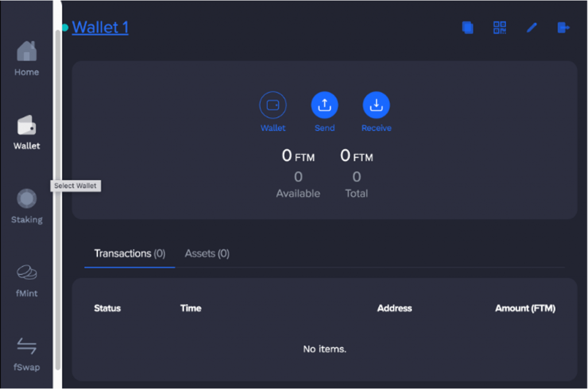588x389 pixels.
Task: Open fMint from the sidebar
Action: (x=26, y=280)
